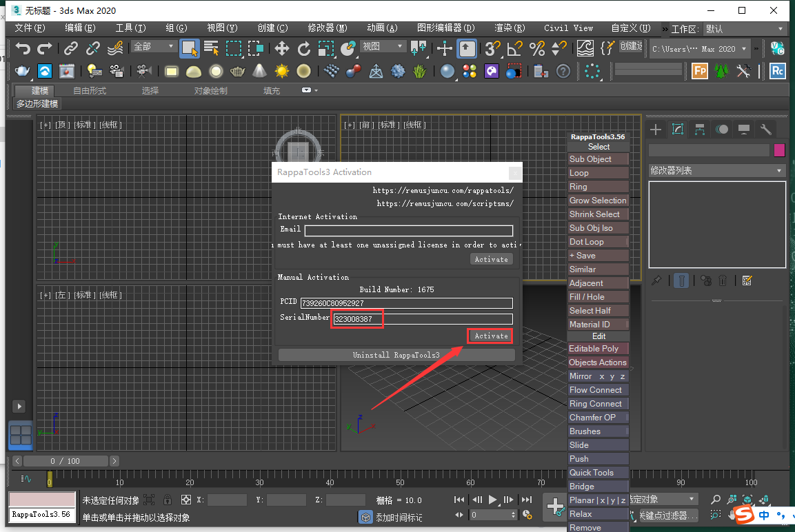Click Activate under Manual Activation
The width and height of the screenshot is (795, 532).
pyautogui.click(x=491, y=336)
